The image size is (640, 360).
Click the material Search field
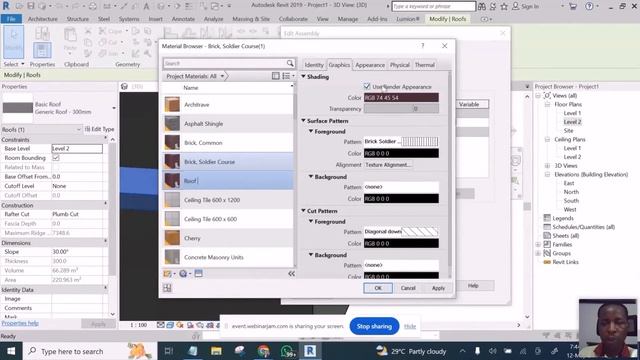(x=224, y=63)
